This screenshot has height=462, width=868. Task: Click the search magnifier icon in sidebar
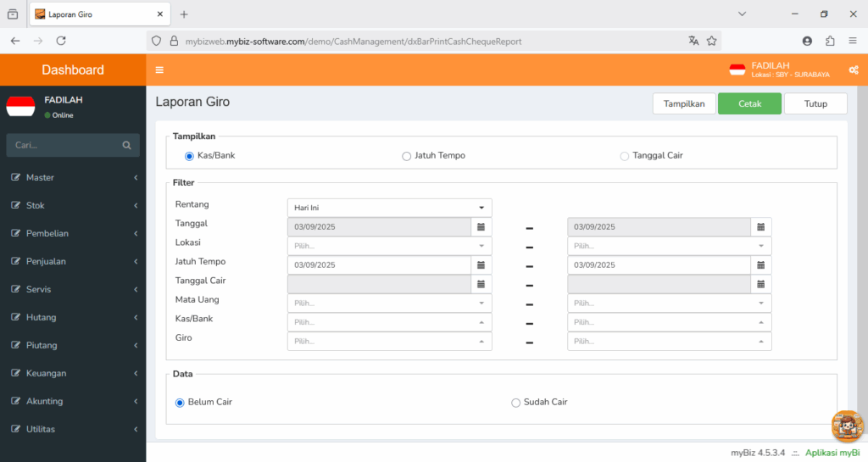[127, 146]
